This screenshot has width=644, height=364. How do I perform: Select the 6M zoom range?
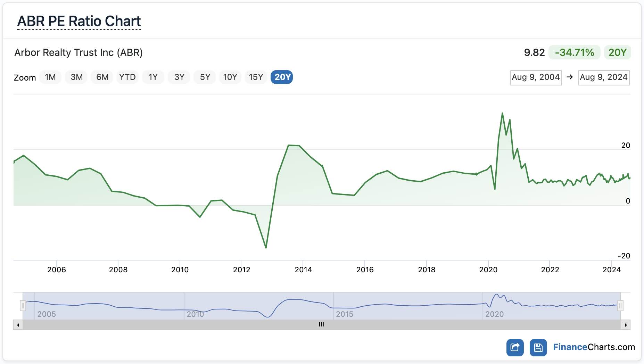click(102, 77)
